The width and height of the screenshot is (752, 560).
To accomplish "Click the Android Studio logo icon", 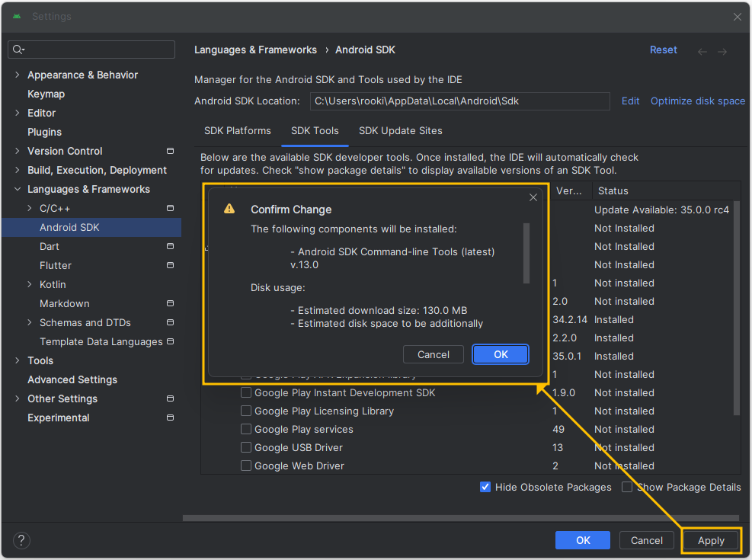I will [17, 16].
